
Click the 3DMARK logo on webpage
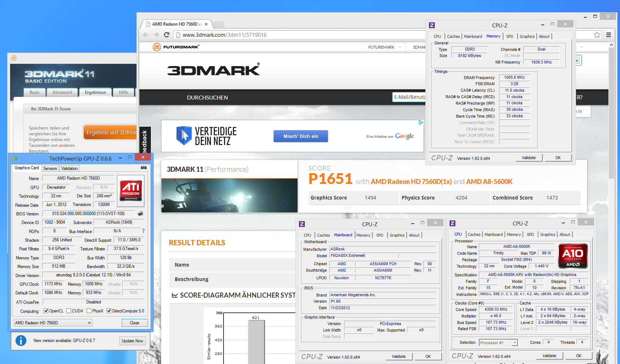click(213, 69)
